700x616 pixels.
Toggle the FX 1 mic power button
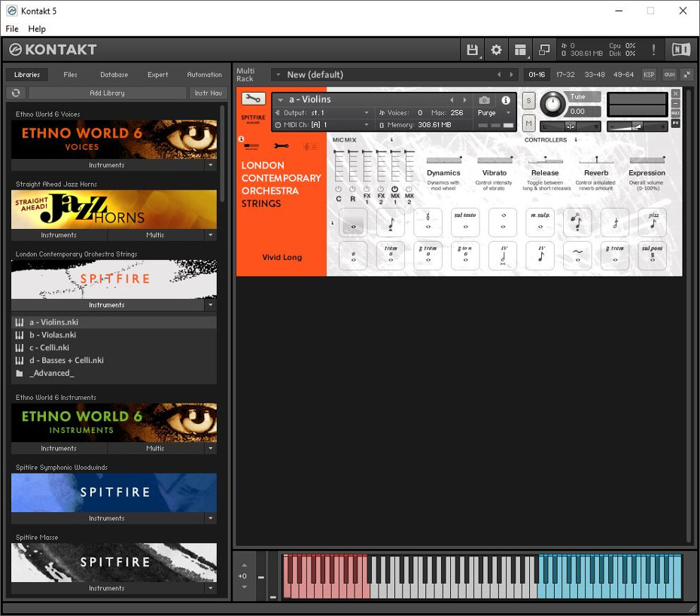pyautogui.click(x=367, y=189)
